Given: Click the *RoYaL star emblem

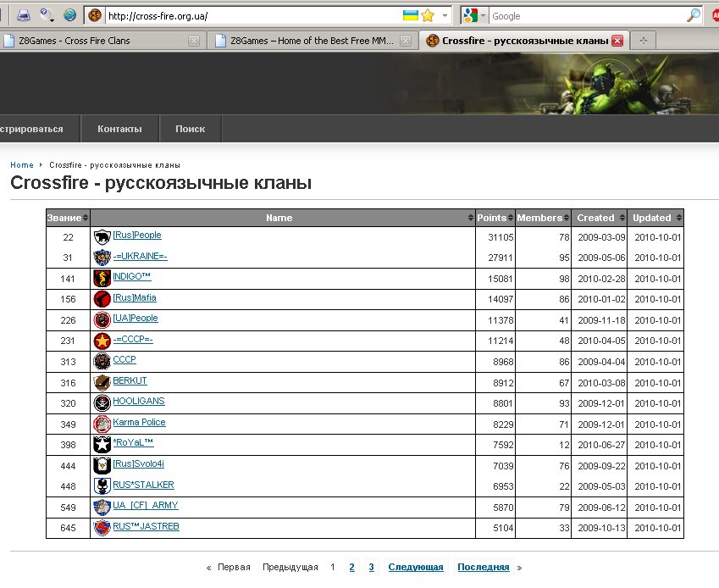Looking at the screenshot, I should 102,445.
